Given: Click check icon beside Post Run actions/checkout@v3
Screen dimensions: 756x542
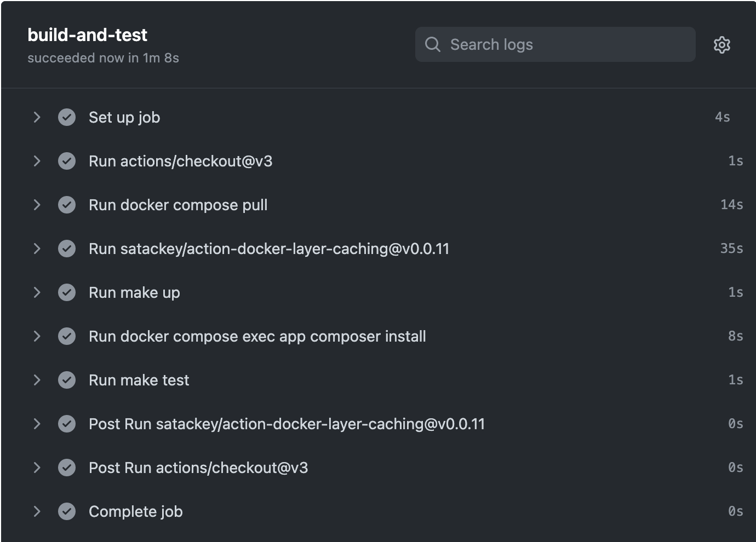Looking at the screenshot, I should click(67, 468).
